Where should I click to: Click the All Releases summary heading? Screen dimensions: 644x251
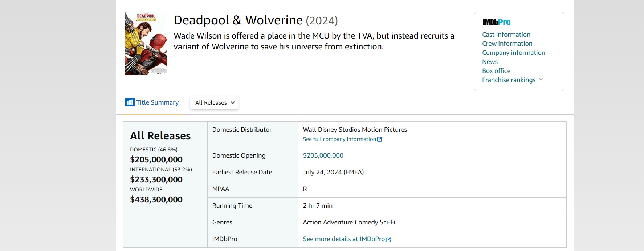[160, 136]
